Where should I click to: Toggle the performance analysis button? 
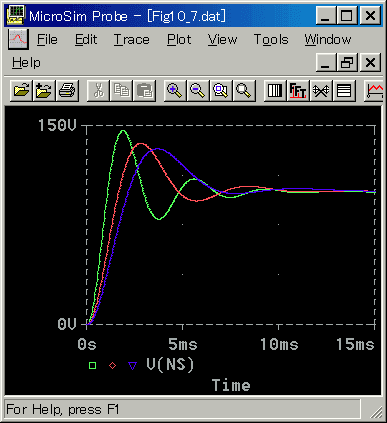[321, 90]
